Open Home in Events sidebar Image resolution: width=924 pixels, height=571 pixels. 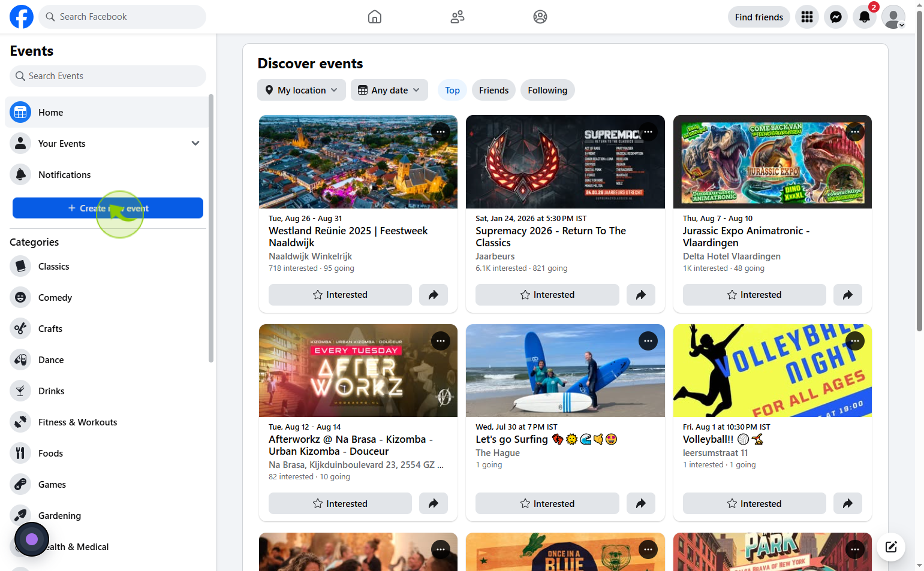pos(107,112)
